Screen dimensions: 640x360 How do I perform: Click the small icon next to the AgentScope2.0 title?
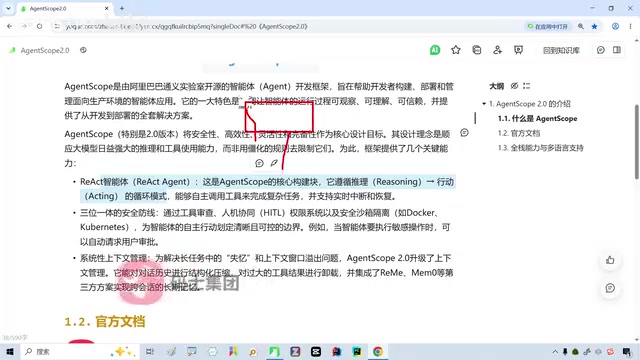pyautogui.click(x=83, y=50)
